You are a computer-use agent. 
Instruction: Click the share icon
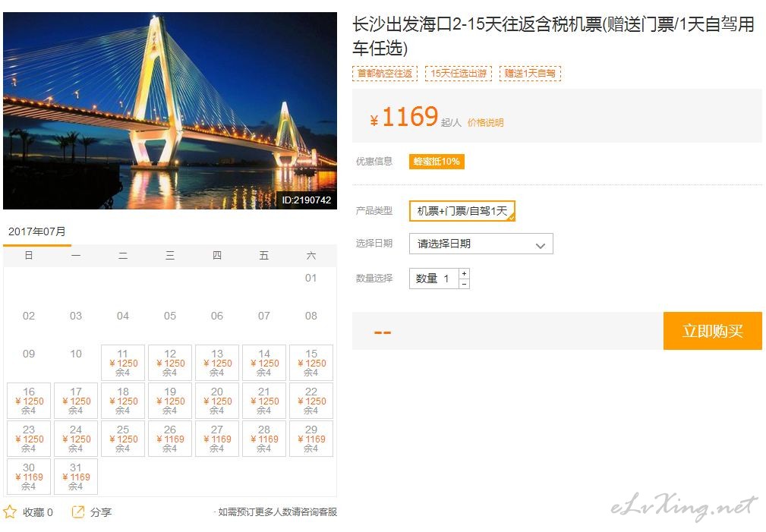coord(78,512)
